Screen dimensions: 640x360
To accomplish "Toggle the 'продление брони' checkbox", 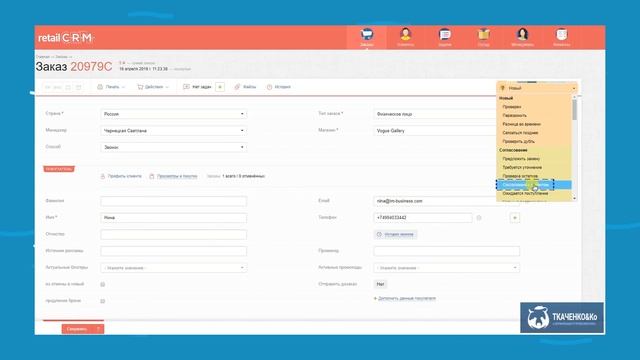I will (102, 301).
